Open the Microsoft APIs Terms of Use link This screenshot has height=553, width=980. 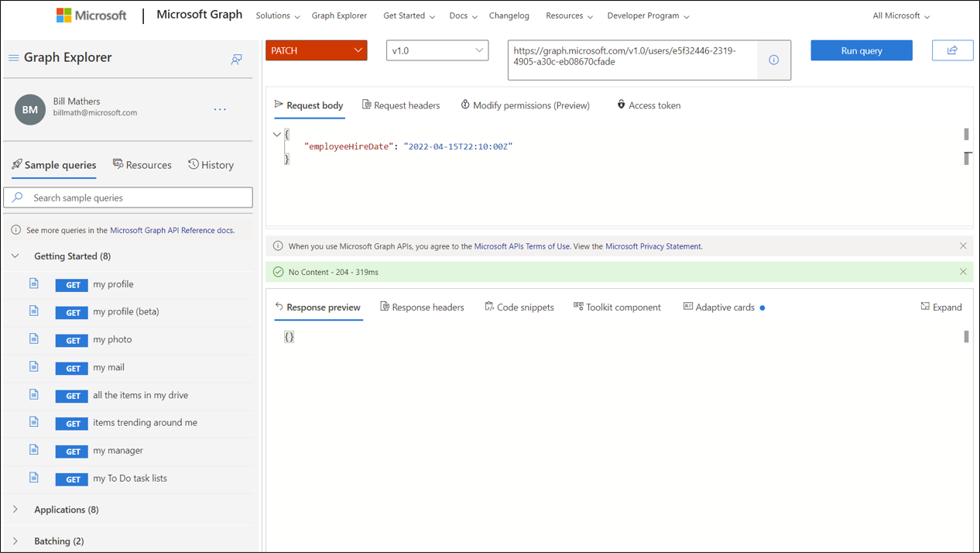coord(522,246)
